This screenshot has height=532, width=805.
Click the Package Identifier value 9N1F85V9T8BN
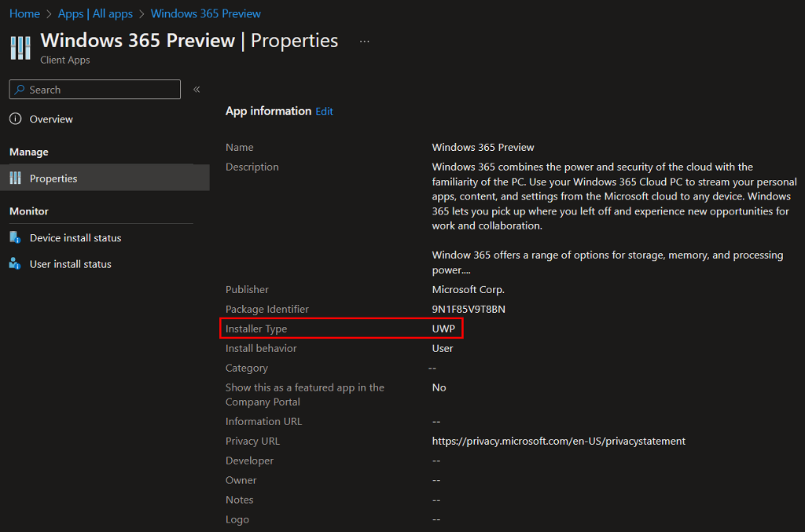(x=469, y=309)
